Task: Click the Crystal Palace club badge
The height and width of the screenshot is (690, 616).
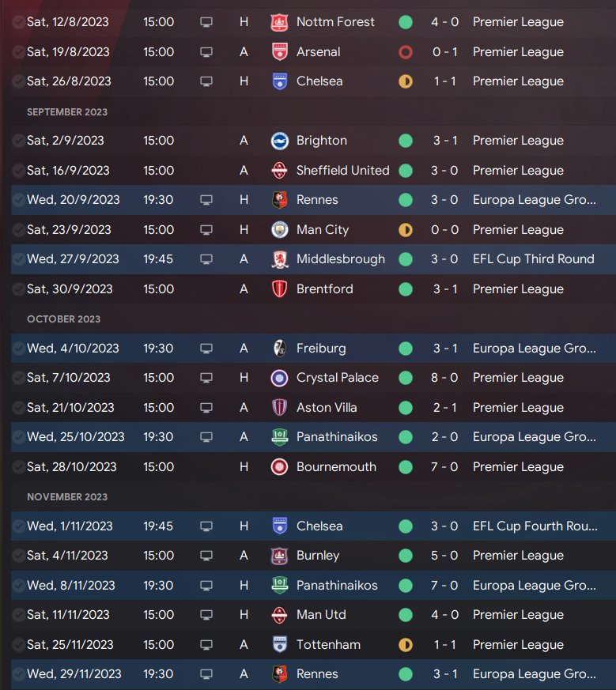Action: click(278, 378)
